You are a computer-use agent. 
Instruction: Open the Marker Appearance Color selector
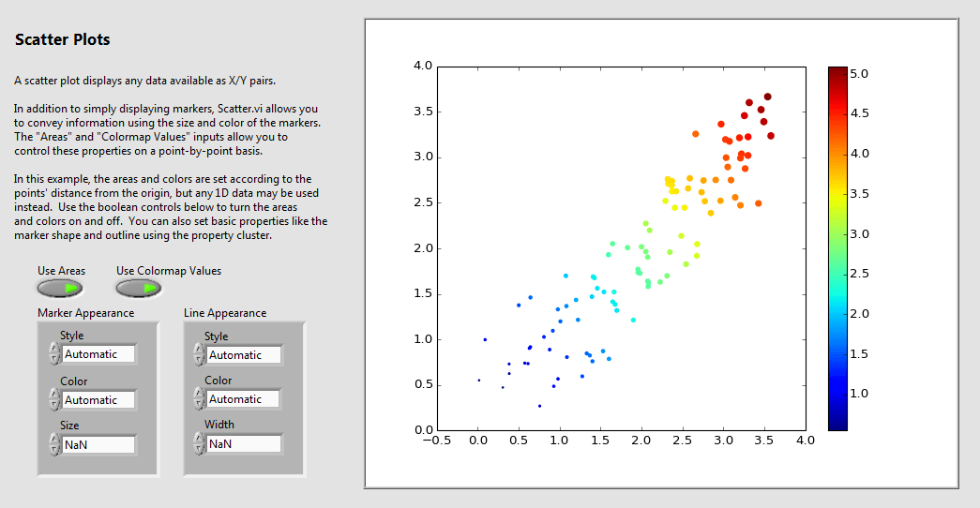(x=98, y=400)
